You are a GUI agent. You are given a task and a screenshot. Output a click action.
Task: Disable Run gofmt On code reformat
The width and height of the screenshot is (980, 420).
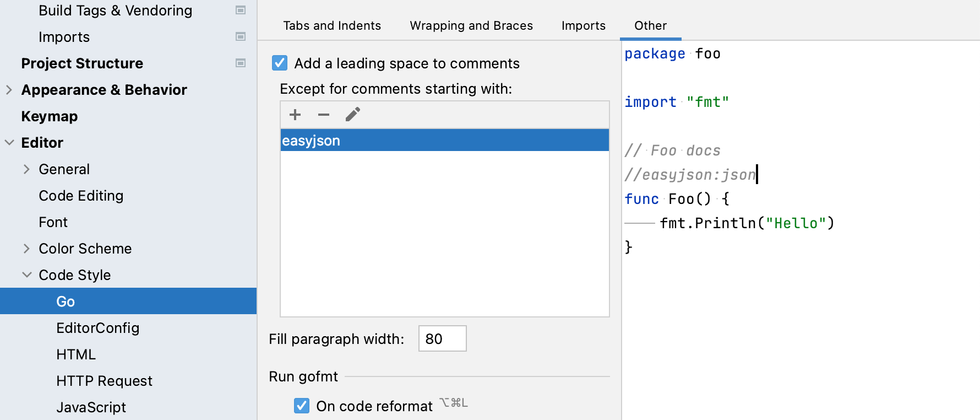coord(302,406)
